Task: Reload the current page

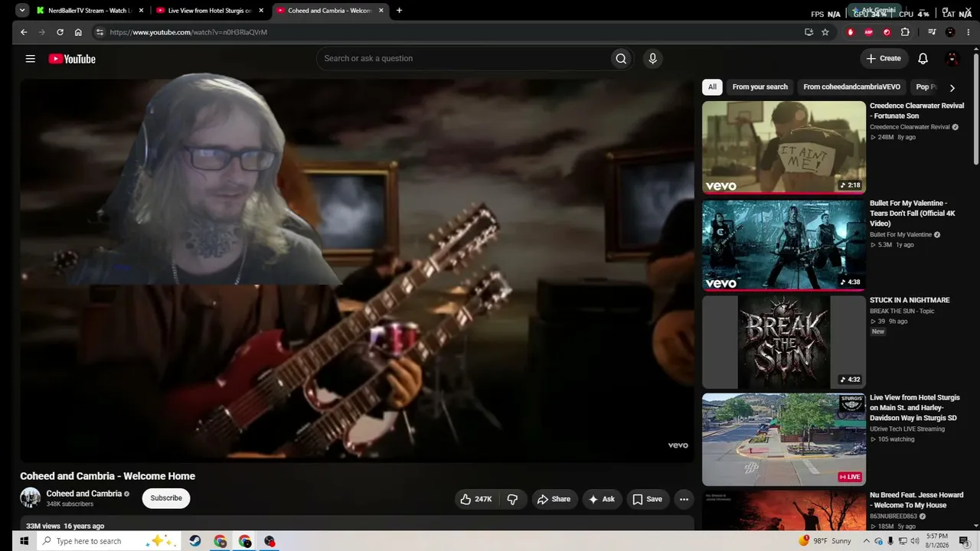Action: coord(60,32)
